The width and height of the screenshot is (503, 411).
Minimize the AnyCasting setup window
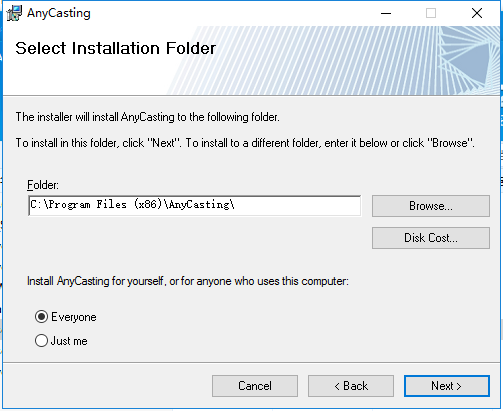[x=386, y=13]
